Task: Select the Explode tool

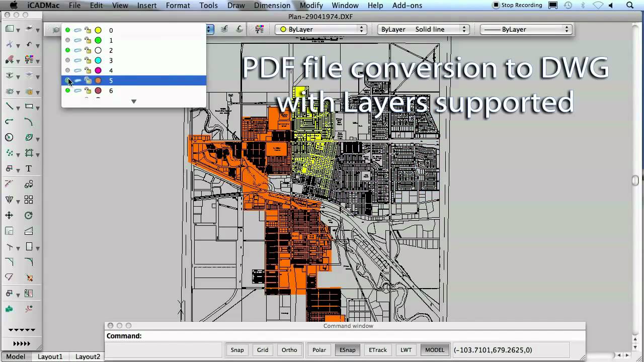Action: click(29, 278)
